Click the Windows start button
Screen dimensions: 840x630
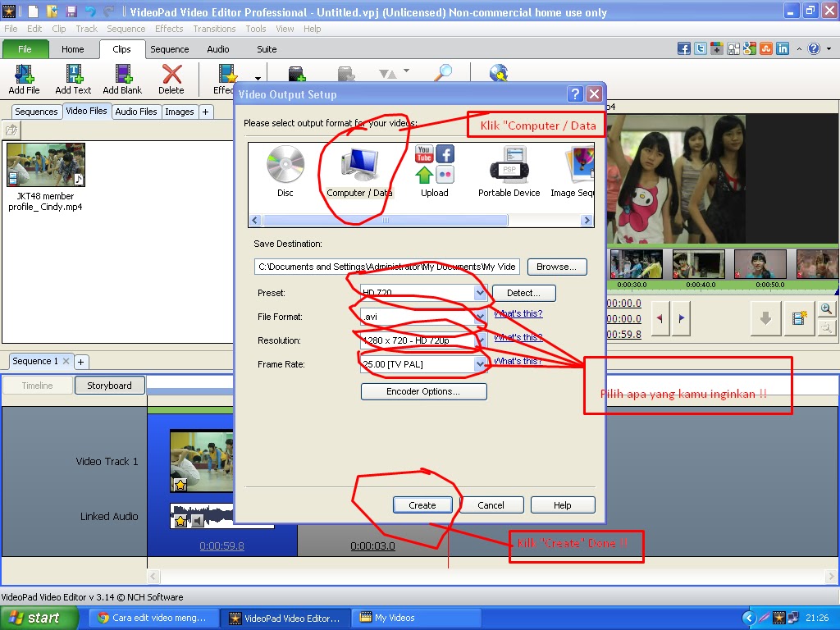point(39,619)
